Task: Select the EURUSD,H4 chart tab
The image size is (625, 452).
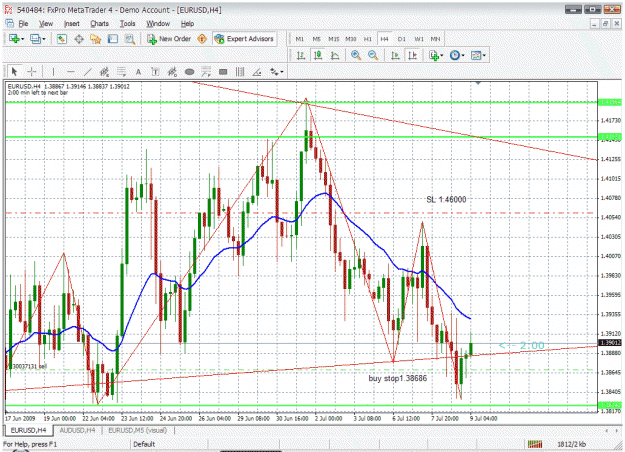Action: (x=28, y=430)
